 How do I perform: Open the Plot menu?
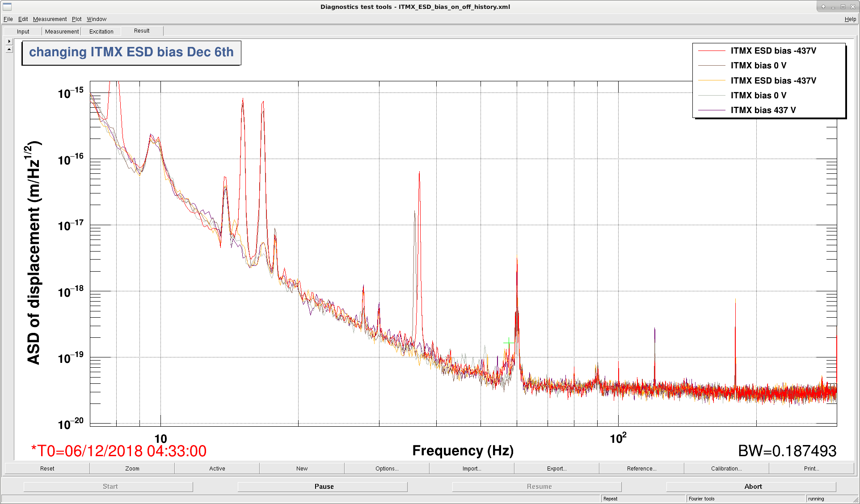[76, 19]
